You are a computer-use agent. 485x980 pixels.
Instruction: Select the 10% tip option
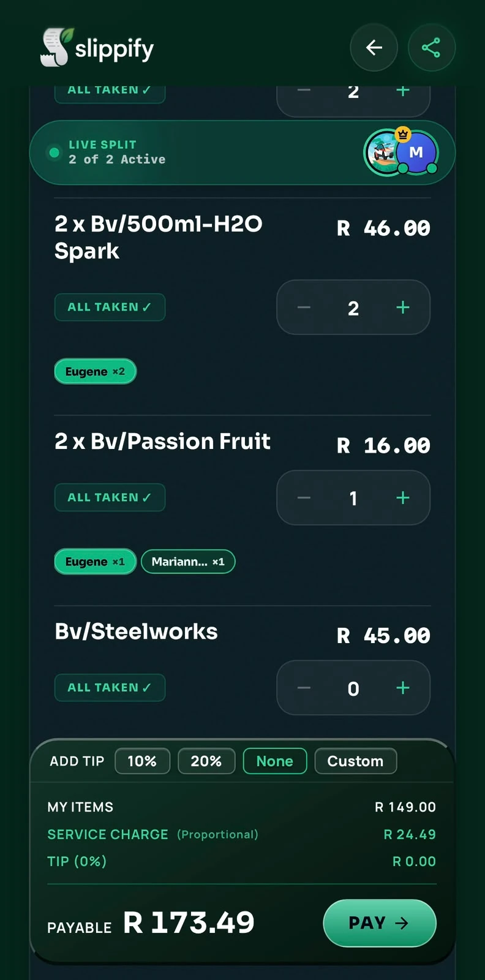(x=142, y=761)
